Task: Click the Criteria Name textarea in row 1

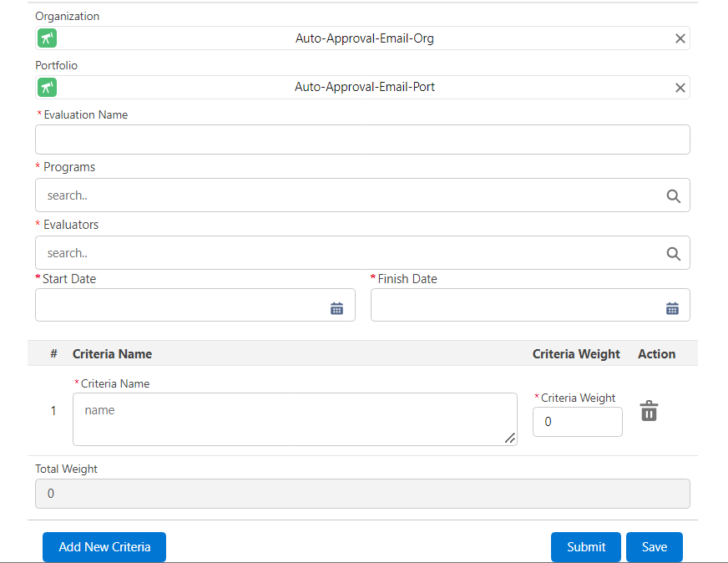Action: (295, 419)
